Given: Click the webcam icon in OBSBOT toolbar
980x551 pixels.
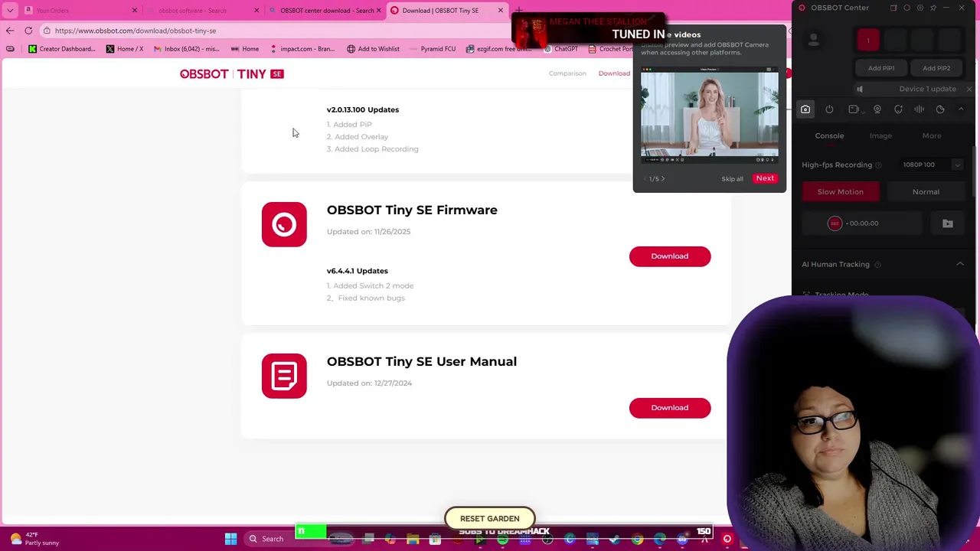Looking at the screenshot, I should coord(877,109).
